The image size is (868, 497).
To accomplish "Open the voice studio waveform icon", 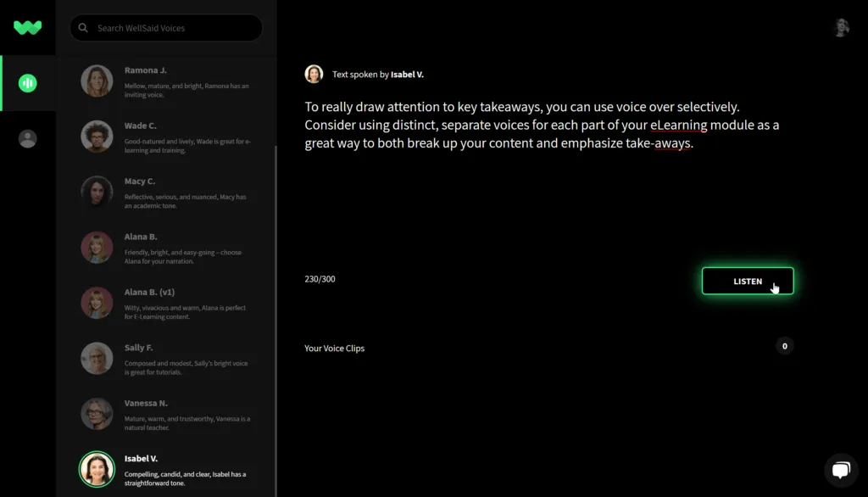I will pos(28,83).
